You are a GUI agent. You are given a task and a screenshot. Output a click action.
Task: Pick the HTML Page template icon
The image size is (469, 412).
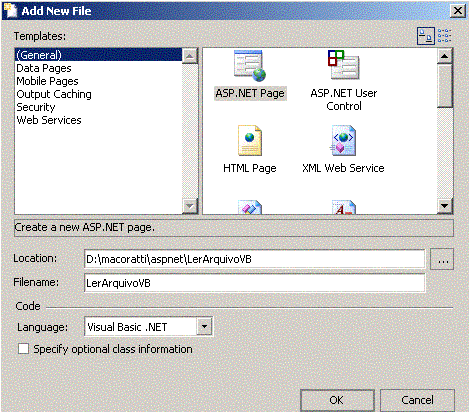(250, 141)
